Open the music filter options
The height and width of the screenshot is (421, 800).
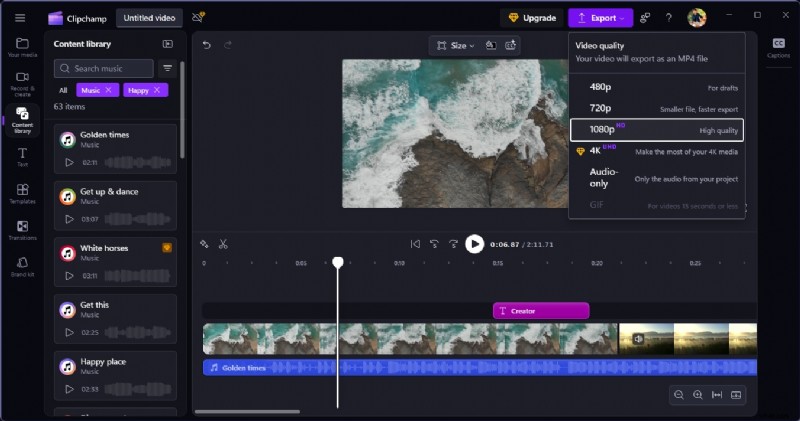click(168, 69)
